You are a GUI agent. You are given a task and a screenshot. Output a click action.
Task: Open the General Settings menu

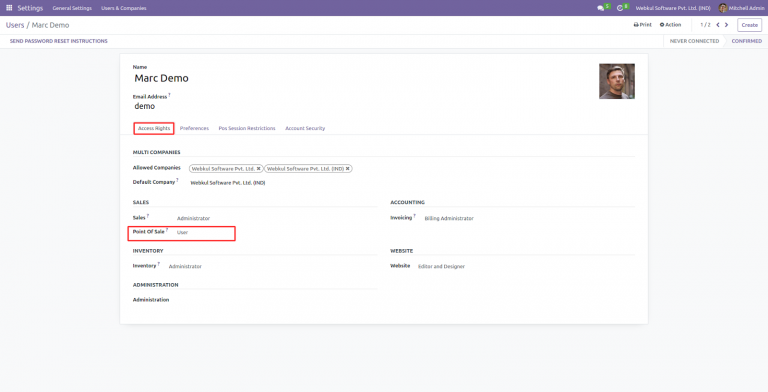(x=72, y=8)
